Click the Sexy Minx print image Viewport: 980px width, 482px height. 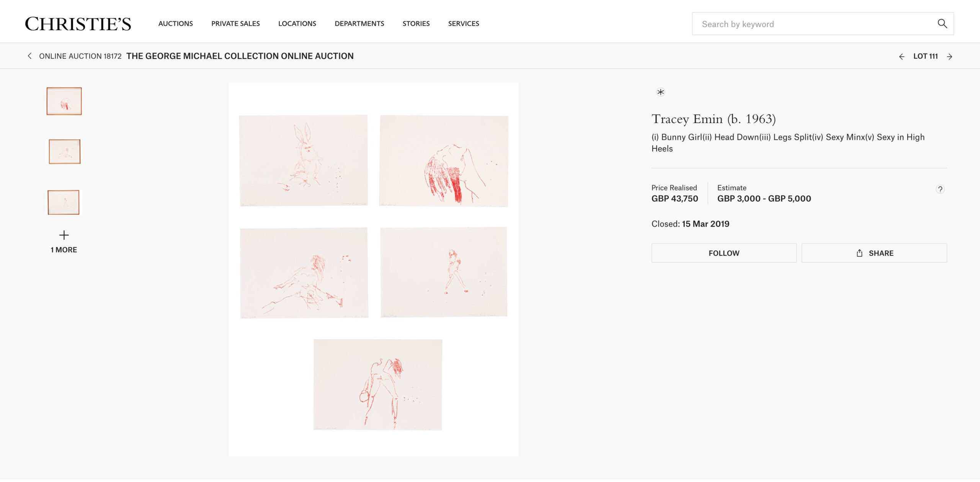coord(444,272)
